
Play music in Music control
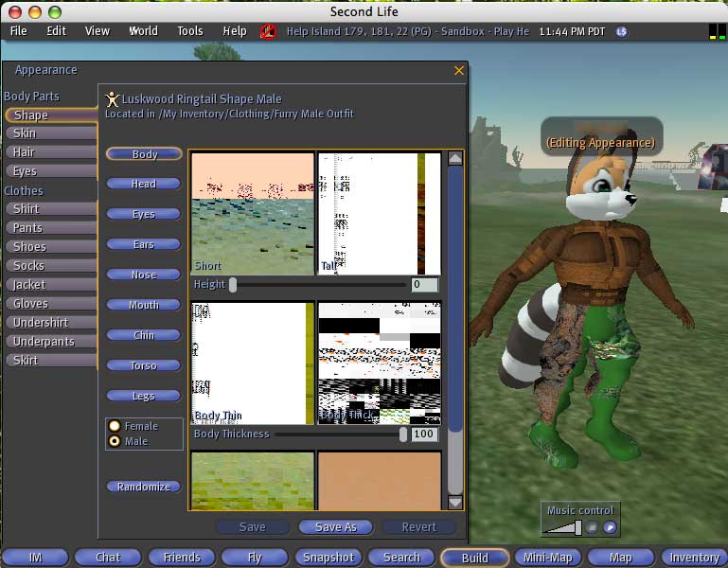(610, 527)
